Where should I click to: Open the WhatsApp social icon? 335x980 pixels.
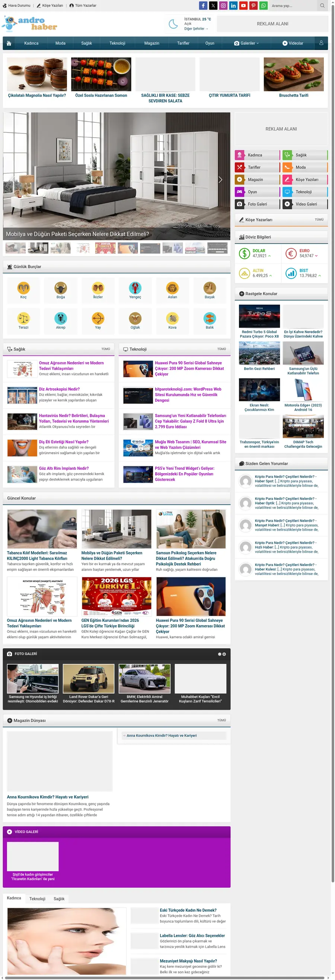click(x=264, y=6)
